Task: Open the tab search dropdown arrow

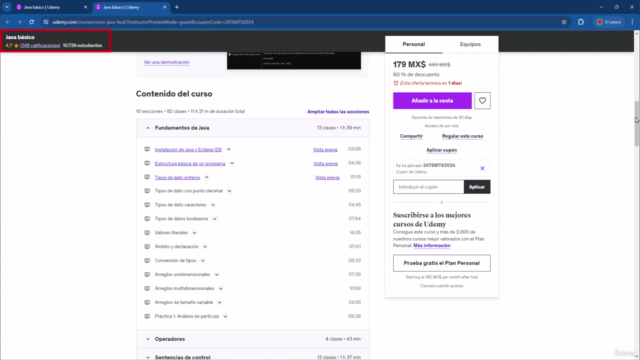Action: [7, 7]
